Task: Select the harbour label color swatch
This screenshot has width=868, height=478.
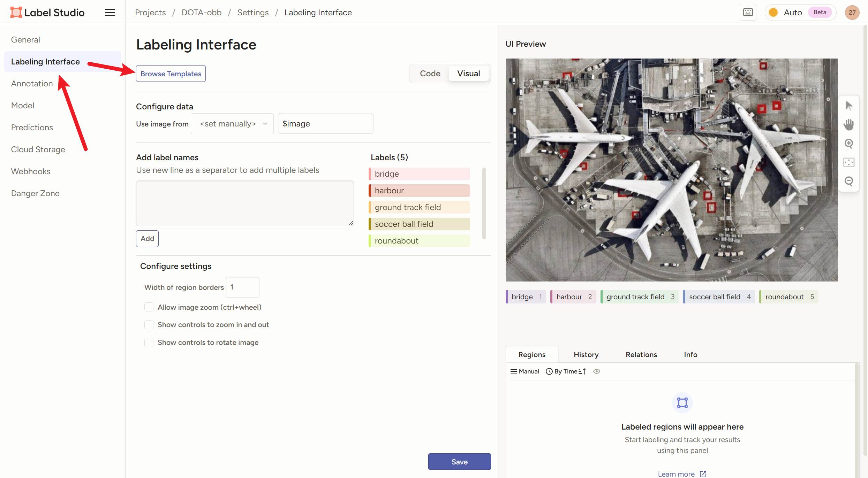Action: [370, 191]
